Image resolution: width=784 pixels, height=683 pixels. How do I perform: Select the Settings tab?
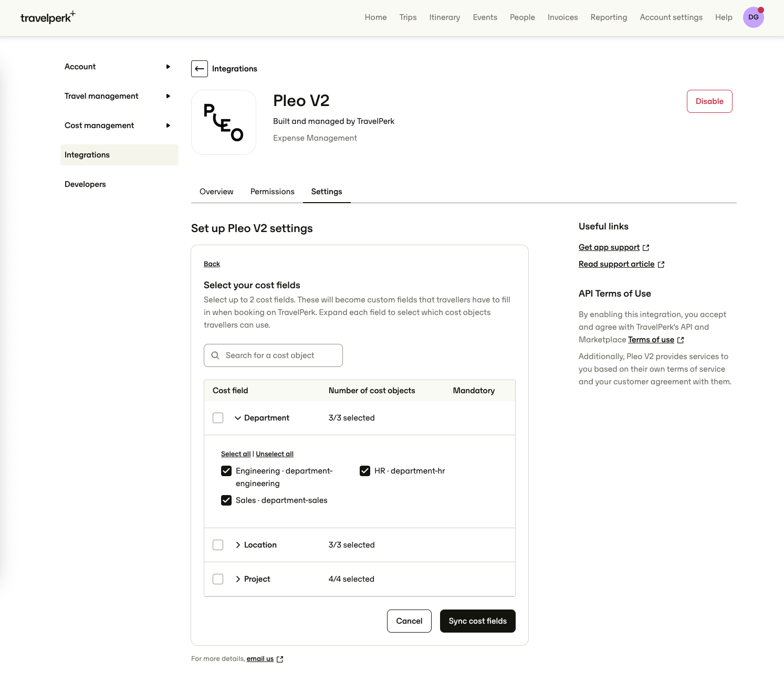pos(327,192)
